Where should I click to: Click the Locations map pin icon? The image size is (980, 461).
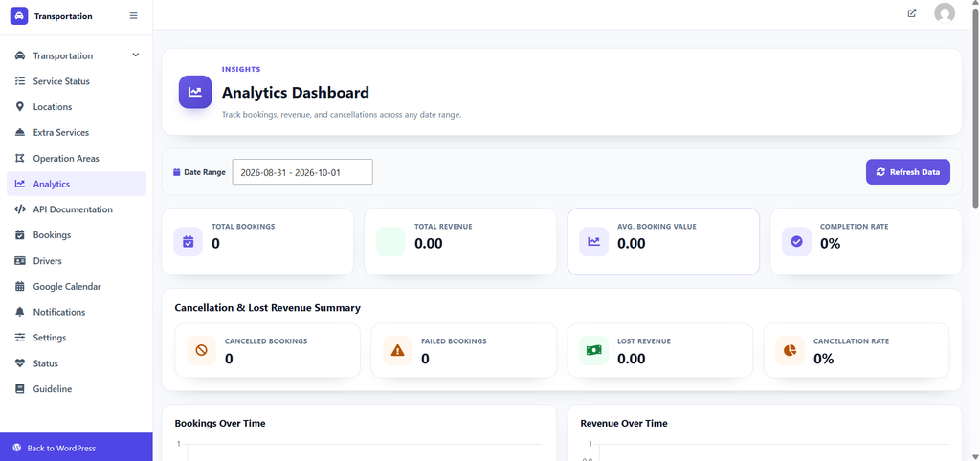20,107
